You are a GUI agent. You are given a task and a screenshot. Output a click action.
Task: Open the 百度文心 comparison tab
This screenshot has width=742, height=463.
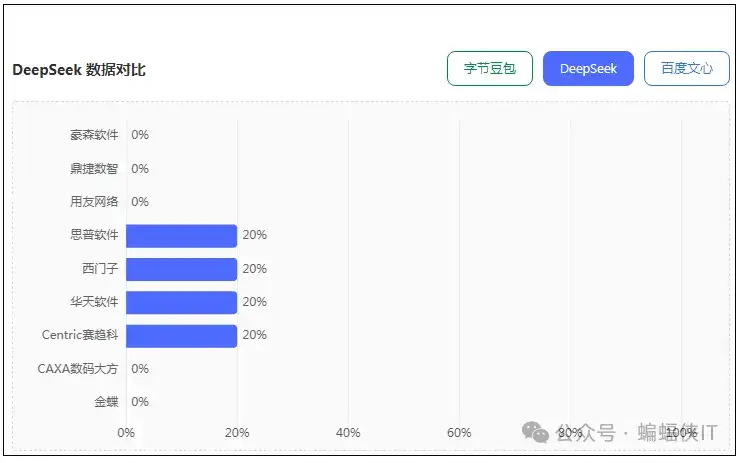click(686, 69)
